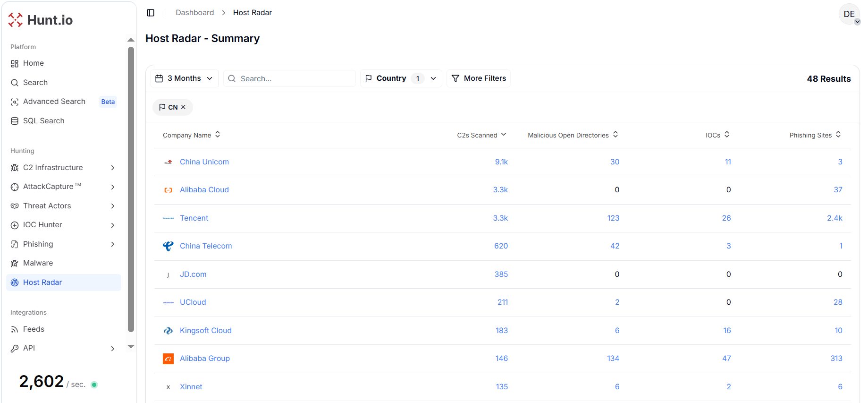
Task: Click the SQL Search icon
Action: [x=15, y=121]
